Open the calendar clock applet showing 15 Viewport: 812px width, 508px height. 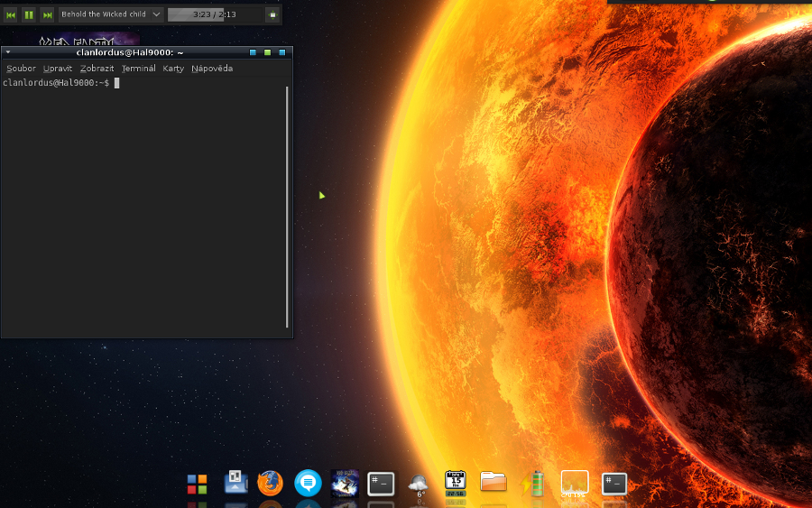[456, 484]
